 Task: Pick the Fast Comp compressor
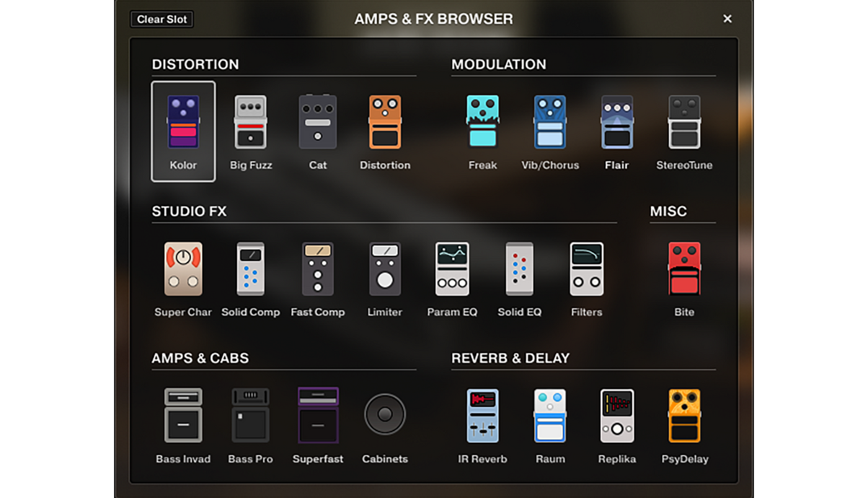pyautogui.click(x=318, y=279)
